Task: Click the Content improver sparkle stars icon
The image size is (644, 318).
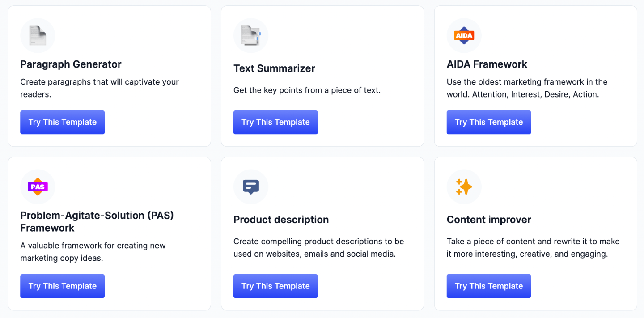Action: pyautogui.click(x=464, y=187)
